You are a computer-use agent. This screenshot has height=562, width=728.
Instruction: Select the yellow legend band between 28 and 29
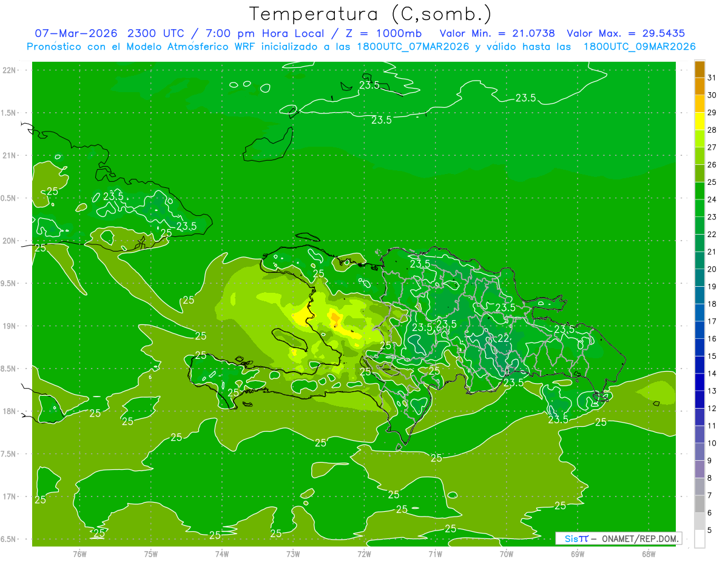[699, 121]
